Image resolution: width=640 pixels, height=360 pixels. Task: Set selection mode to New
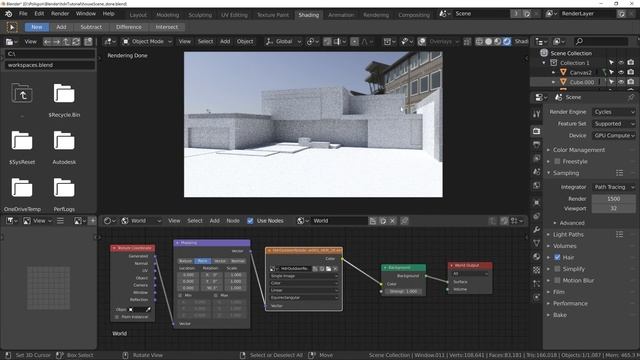pyautogui.click(x=37, y=27)
